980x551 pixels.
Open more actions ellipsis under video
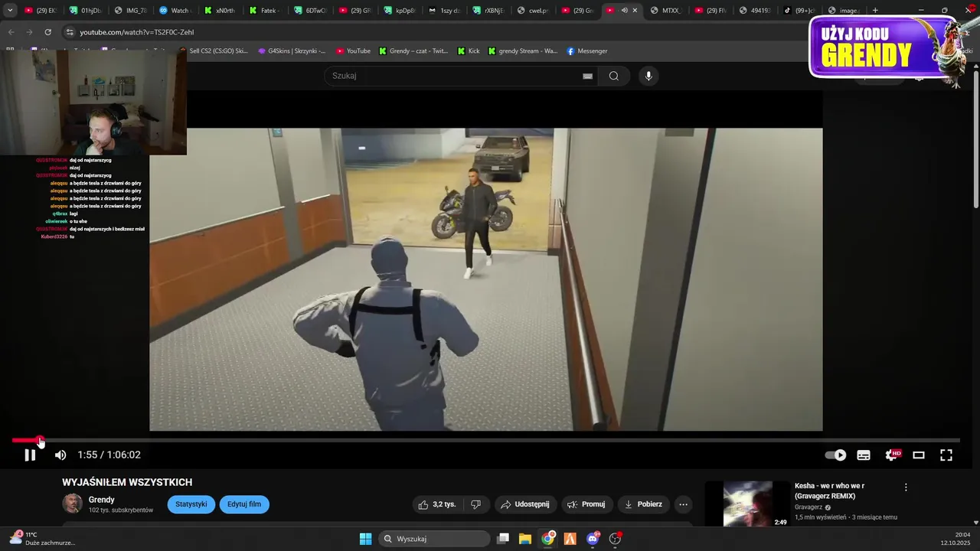pos(684,504)
